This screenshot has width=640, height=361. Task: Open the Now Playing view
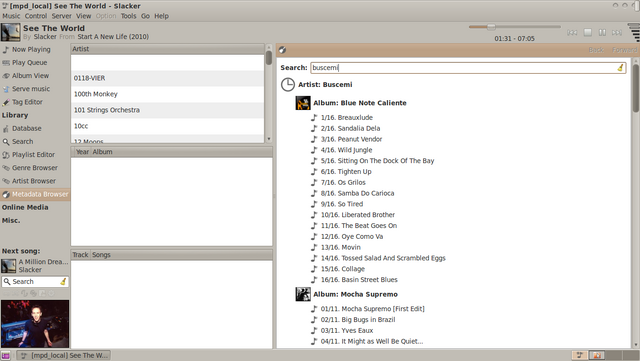(x=31, y=49)
